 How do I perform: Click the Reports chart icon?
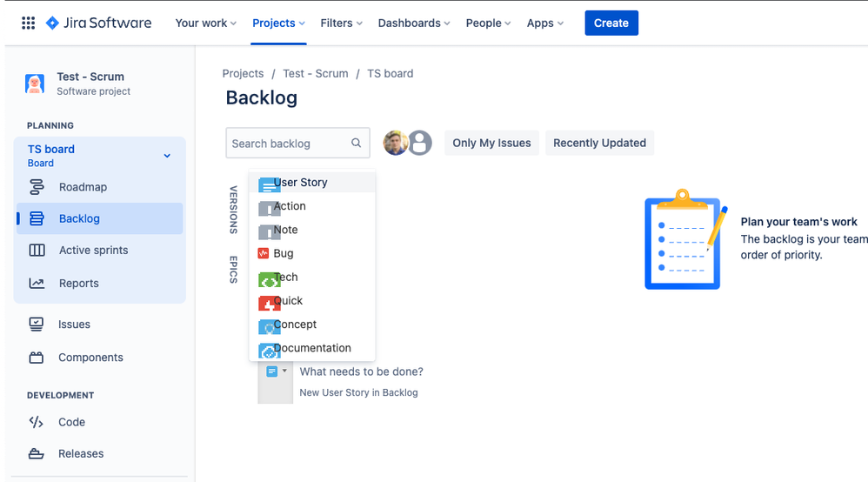click(37, 283)
